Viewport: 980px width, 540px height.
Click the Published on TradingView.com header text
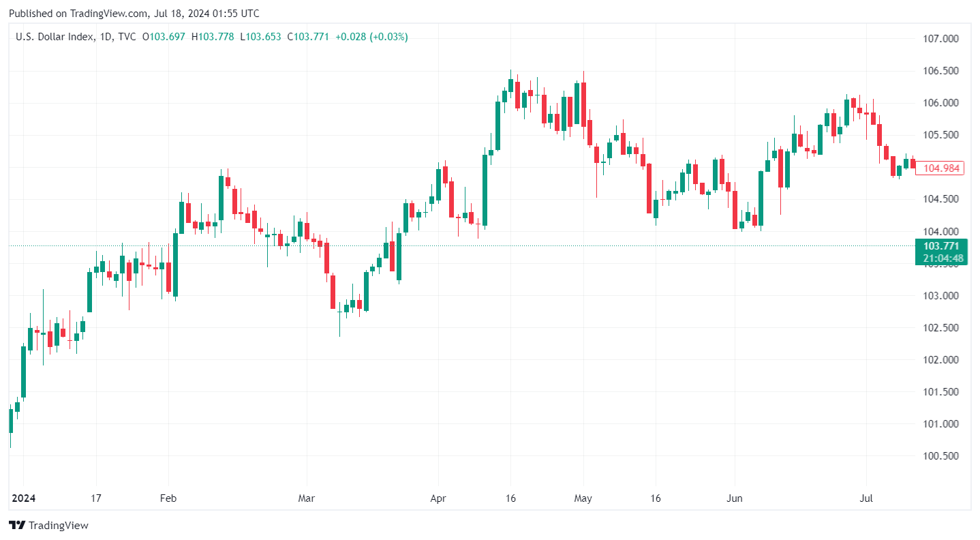pyautogui.click(x=134, y=14)
